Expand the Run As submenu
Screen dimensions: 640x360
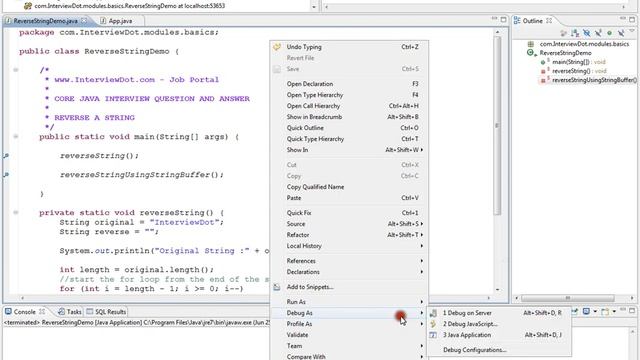pos(349,302)
